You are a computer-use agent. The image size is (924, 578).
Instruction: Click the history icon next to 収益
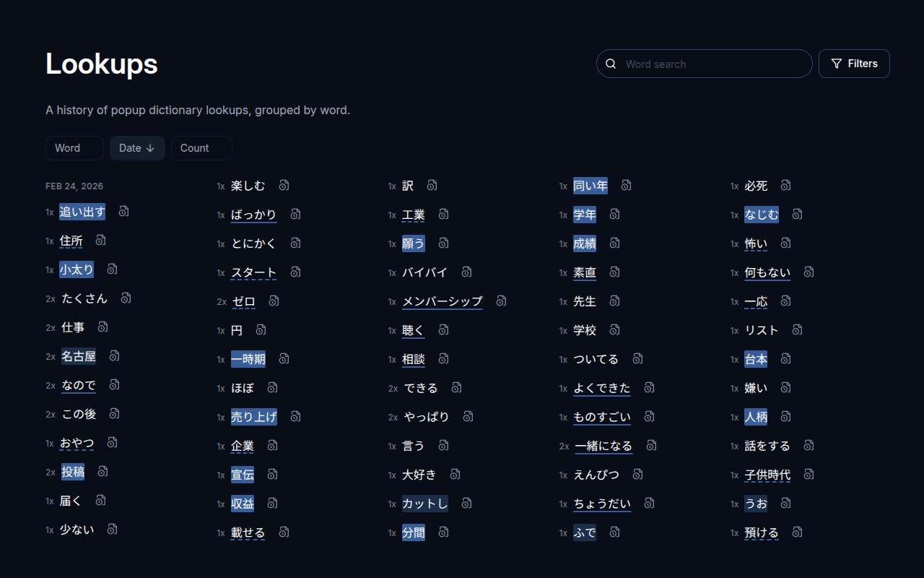tap(272, 503)
